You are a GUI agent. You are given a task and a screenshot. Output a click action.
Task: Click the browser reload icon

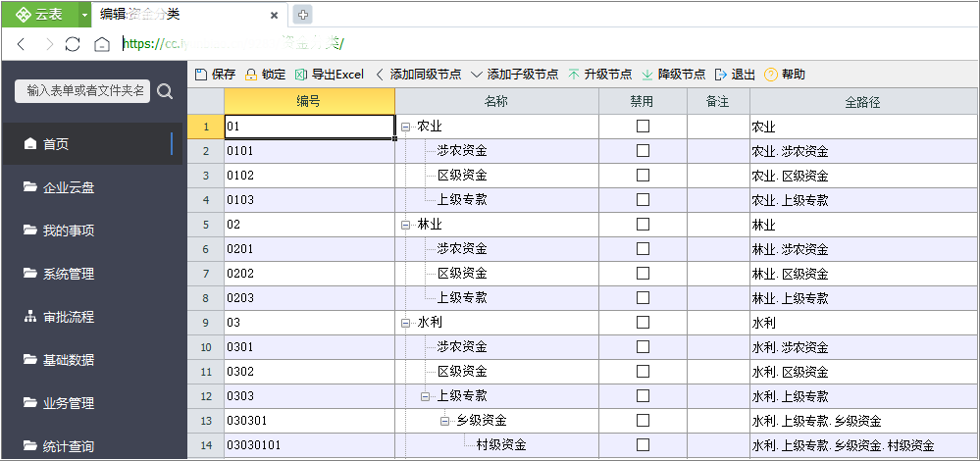(x=74, y=44)
